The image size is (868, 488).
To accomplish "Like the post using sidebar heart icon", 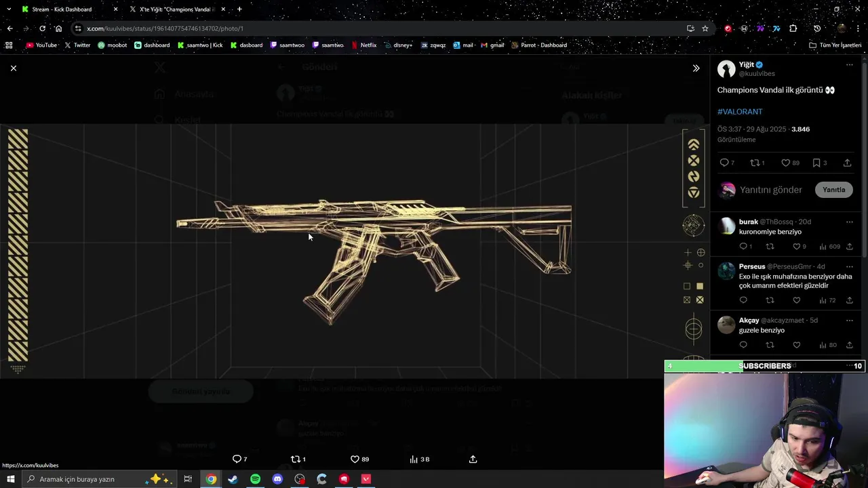I will tap(785, 163).
